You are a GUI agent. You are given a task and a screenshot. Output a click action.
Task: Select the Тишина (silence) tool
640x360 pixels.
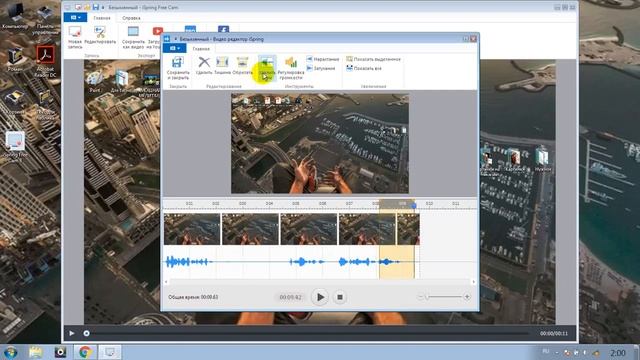[x=222, y=65]
